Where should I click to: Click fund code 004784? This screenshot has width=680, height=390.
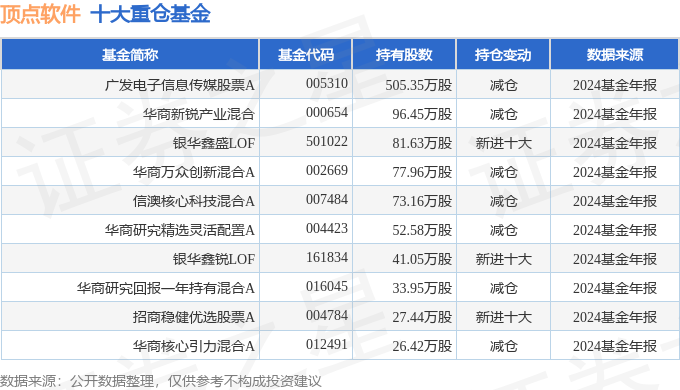327,315
